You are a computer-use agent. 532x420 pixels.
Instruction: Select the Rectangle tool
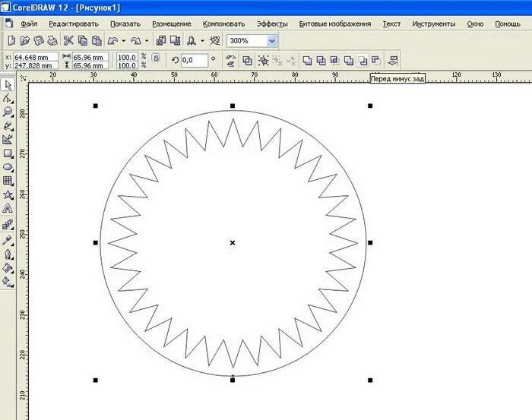click(x=8, y=153)
